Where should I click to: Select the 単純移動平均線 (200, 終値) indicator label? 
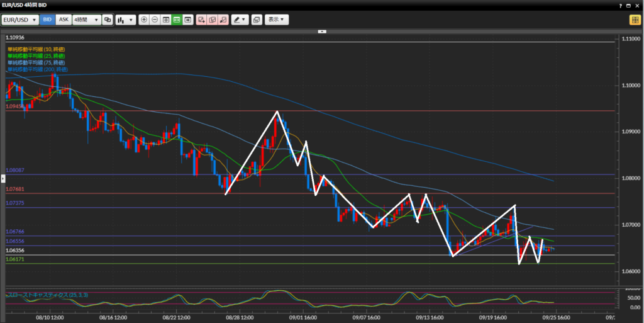click(x=37, y=69)
